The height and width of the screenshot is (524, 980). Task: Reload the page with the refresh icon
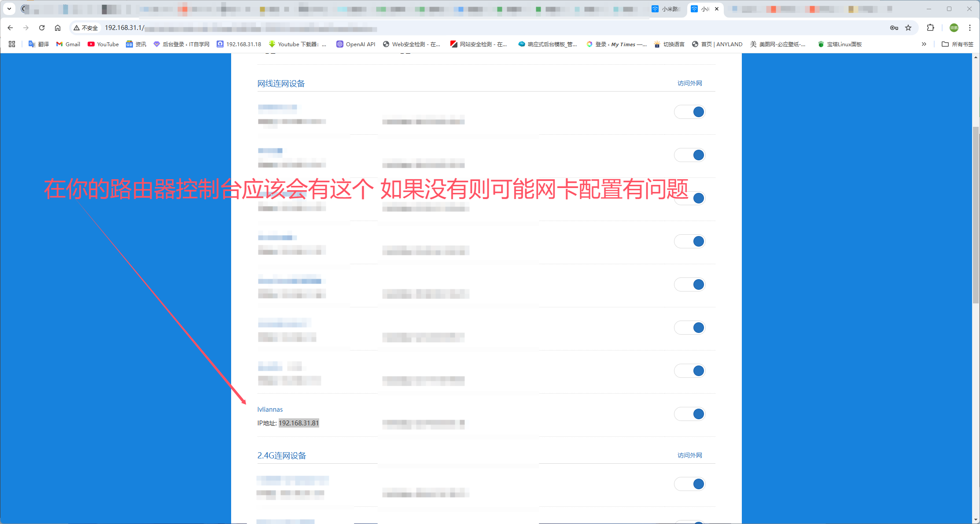click(42, 28)
